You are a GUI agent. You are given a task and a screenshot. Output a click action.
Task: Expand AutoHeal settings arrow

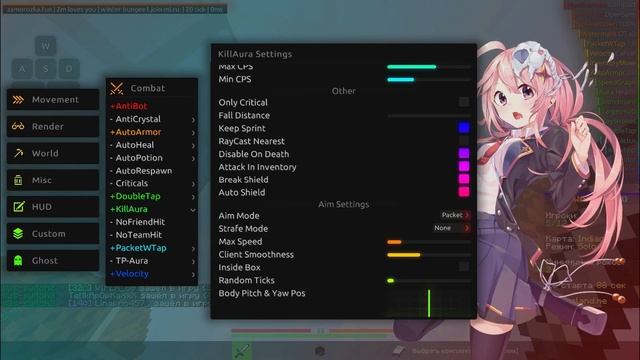point(193,145)
